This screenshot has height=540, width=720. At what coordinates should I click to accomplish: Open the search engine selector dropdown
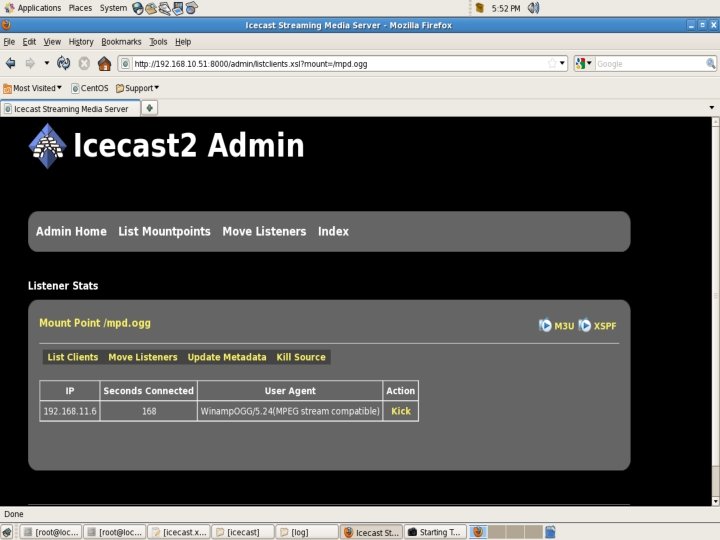[584, 63]
